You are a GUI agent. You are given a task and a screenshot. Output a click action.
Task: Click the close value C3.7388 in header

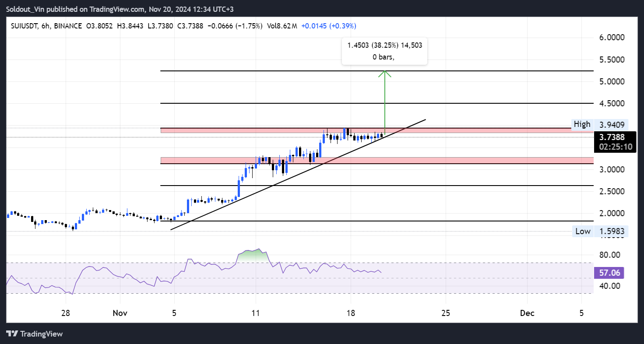click(190, 26)
